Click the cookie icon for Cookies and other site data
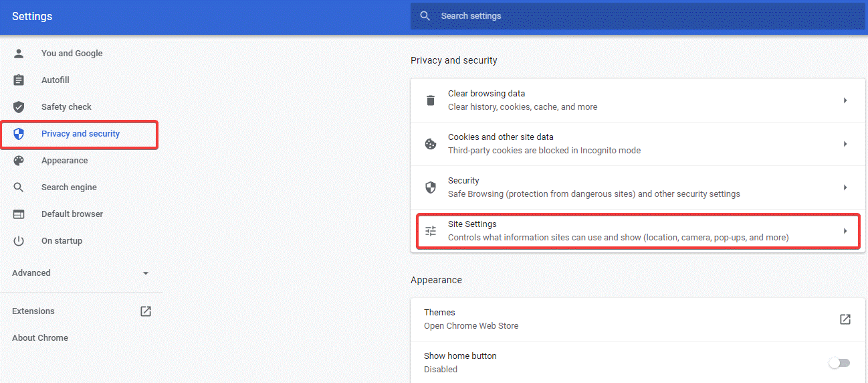The width and height of the screenshot is (868, 383). click(431, 144)
